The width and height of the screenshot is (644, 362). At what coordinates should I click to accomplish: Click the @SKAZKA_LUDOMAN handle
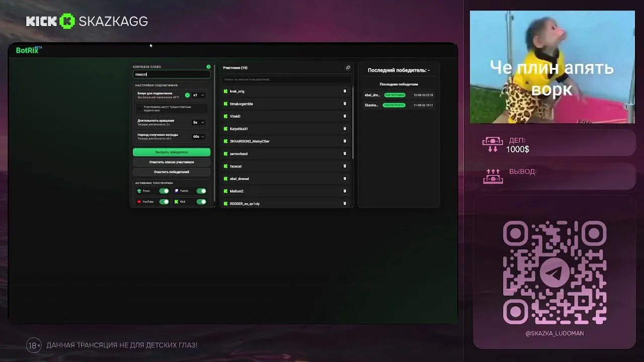554,333
